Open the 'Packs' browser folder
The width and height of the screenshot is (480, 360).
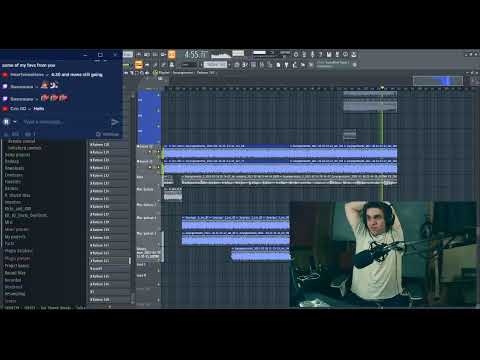[10, 244]
